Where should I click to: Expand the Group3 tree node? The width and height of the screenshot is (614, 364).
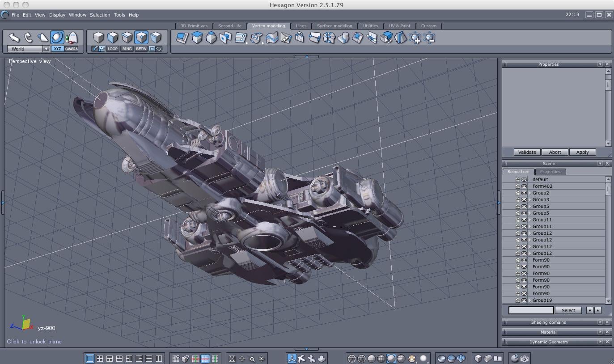[x=529, y=200]
